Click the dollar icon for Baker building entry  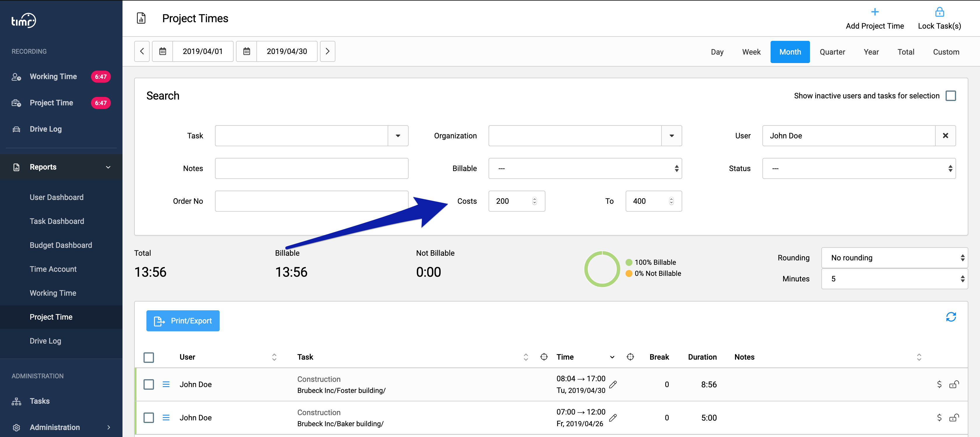pos(939,418)
